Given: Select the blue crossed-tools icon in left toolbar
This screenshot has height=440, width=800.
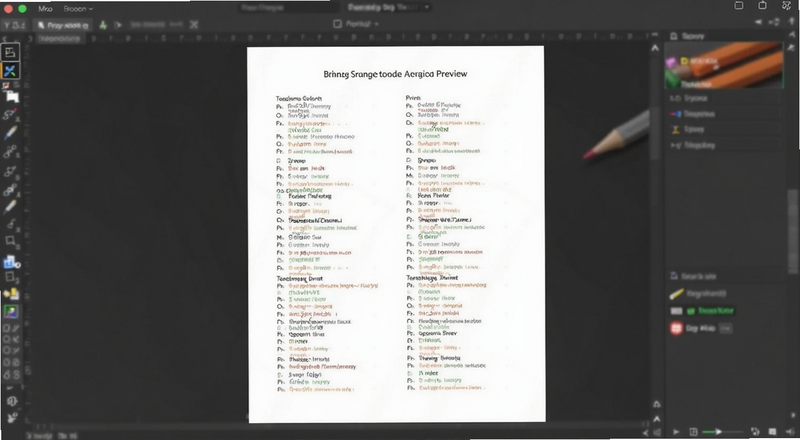Looking at the screenshot, I should point(10,71).
